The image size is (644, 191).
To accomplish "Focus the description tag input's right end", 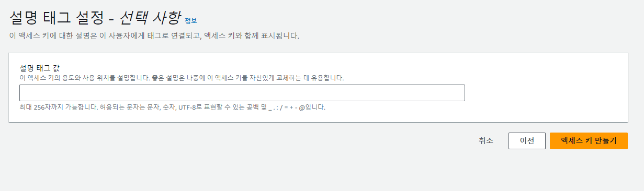I will pos(458,93).
